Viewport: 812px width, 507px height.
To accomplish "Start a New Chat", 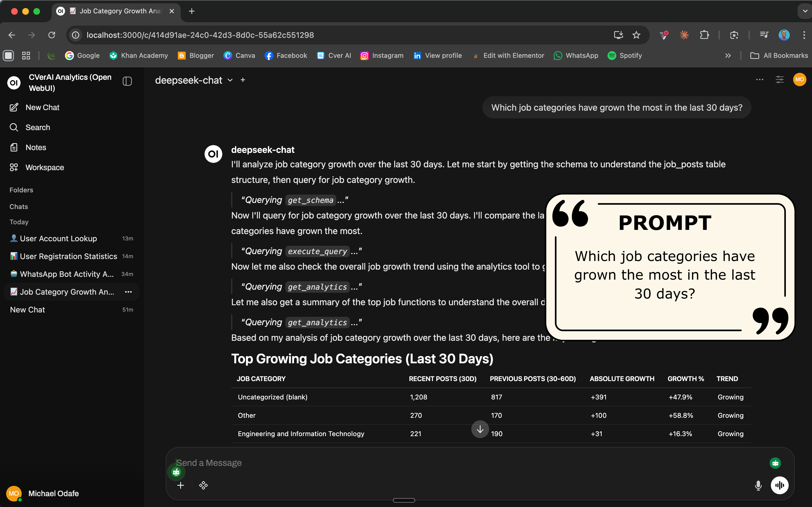I will click(42, 107).
